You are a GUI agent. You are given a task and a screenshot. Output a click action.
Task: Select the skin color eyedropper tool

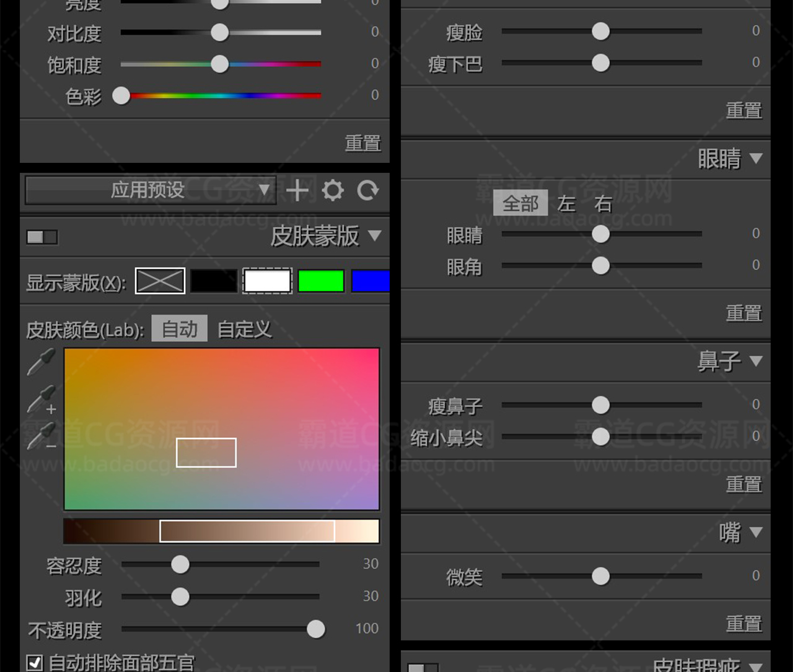(42, 362)
